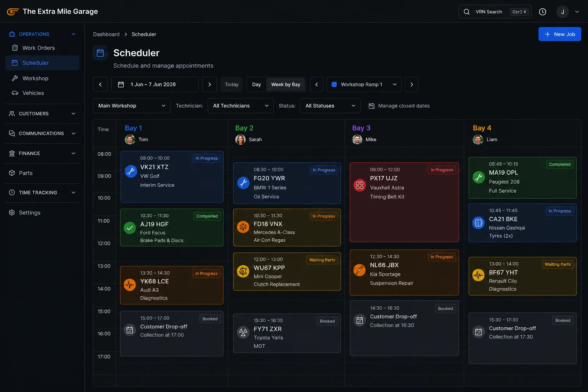Click Suspension Repair text on NL66 JBX

click(x=392, y=283)
